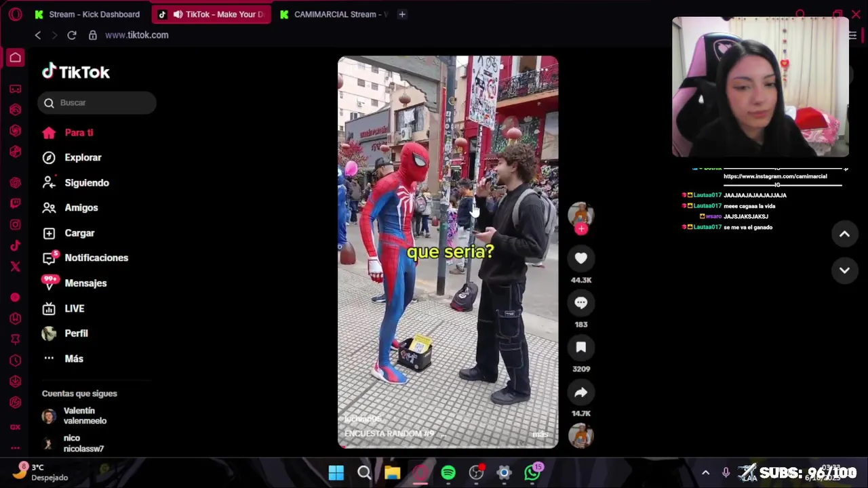Click the microphone icon in the system tray
Viewport: 868px width, 488px height.
coord(726,472)
